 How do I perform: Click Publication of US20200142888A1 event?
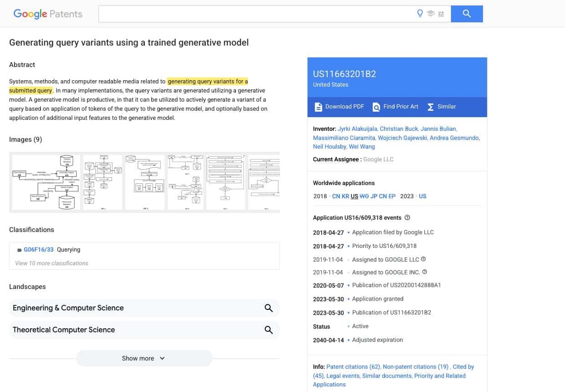point(396,285)
